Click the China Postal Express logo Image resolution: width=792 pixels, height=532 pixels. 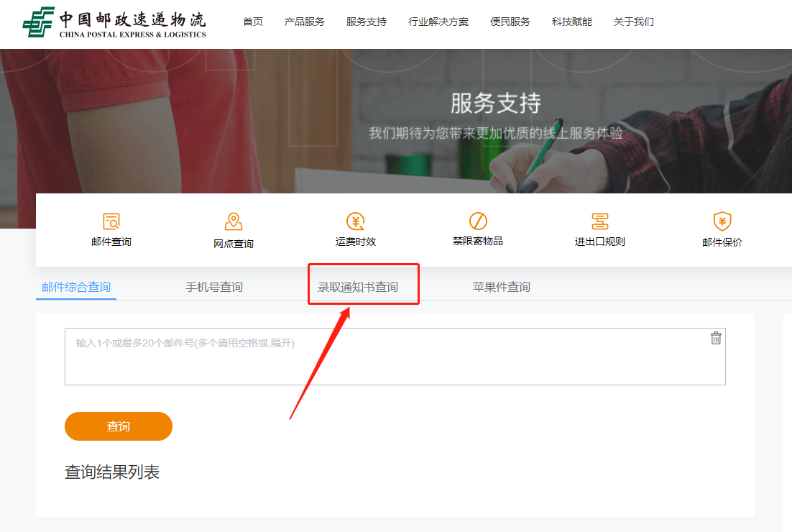[x=114, y=22]
